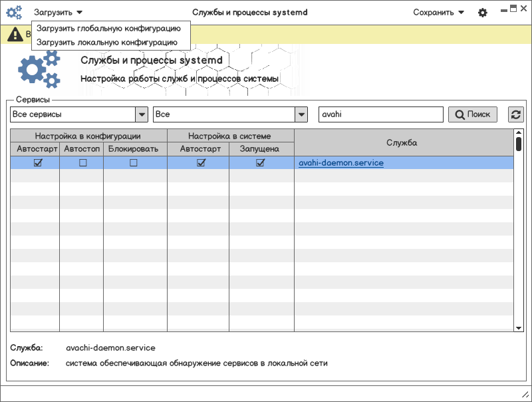Click the yellow warning triangle icon
Screen dimensions: 532x402
[x=15, y=35]
